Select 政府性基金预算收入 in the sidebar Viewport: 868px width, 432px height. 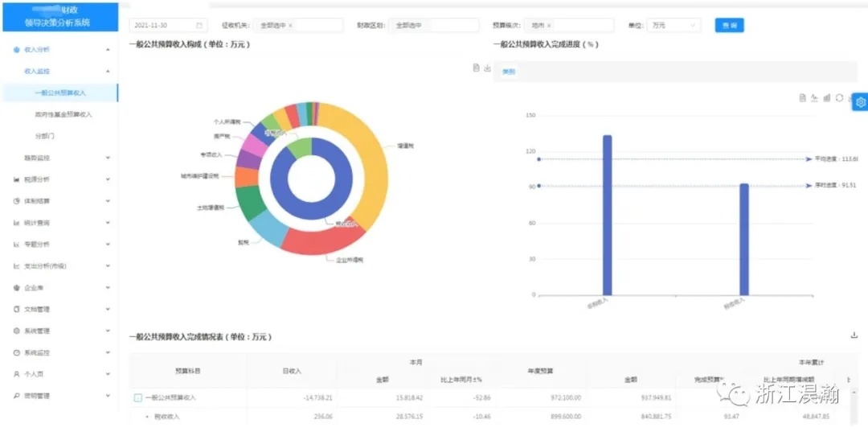[x=63, y=115]
